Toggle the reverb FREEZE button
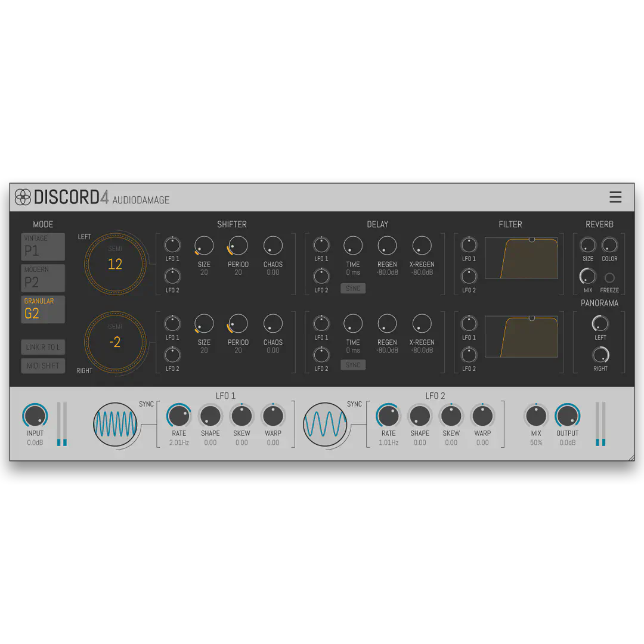The height and width of the screenshot is (644, 644). click(x=609, y=278)
